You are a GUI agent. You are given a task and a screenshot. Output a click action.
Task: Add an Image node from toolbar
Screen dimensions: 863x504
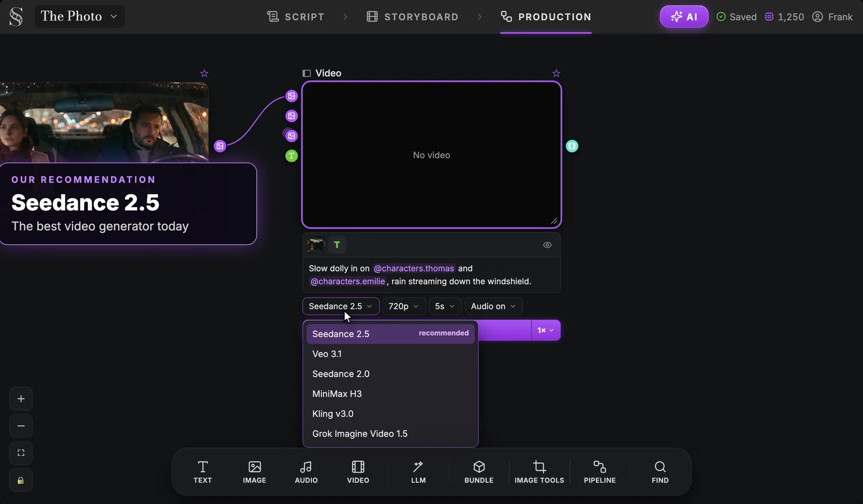(255, 472)
